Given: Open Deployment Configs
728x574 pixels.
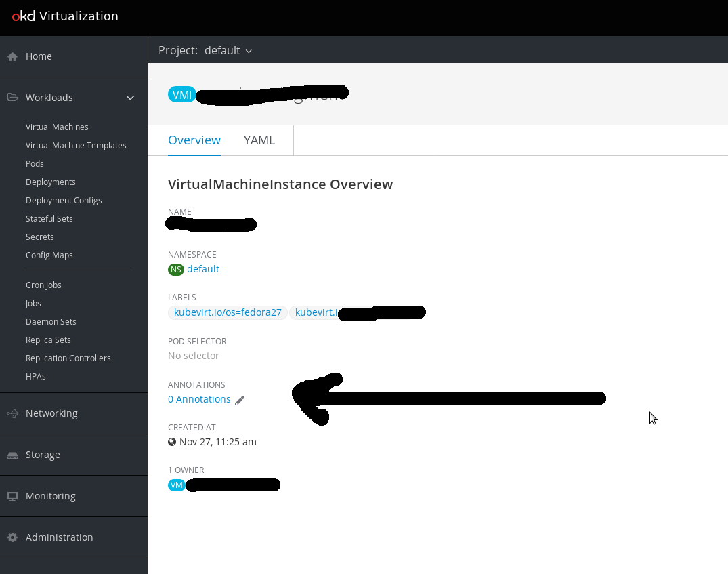Looking at the screenshot, I should (64, 201).
